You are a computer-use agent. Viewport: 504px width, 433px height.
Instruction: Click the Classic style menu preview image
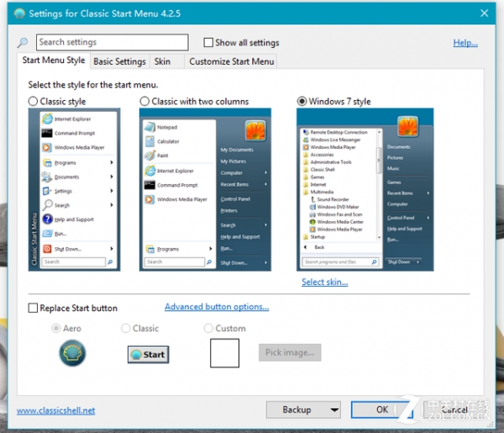[x=74, y=189]
